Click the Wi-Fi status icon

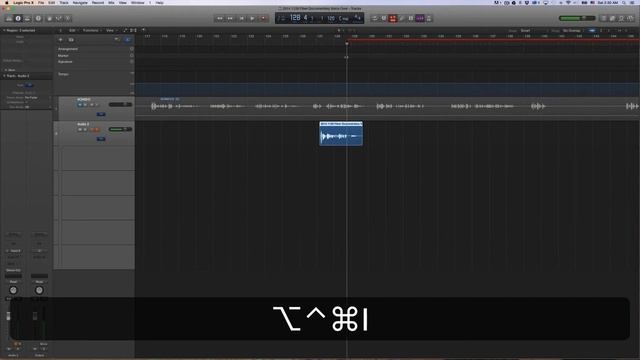coord(568,2)
